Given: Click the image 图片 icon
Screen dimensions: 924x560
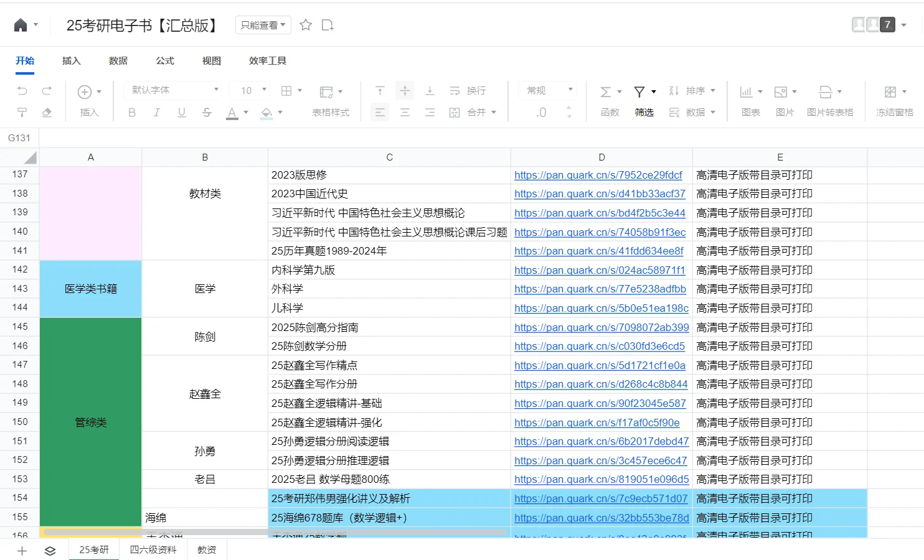Looking at the screenshot, I should click(781, 92).
